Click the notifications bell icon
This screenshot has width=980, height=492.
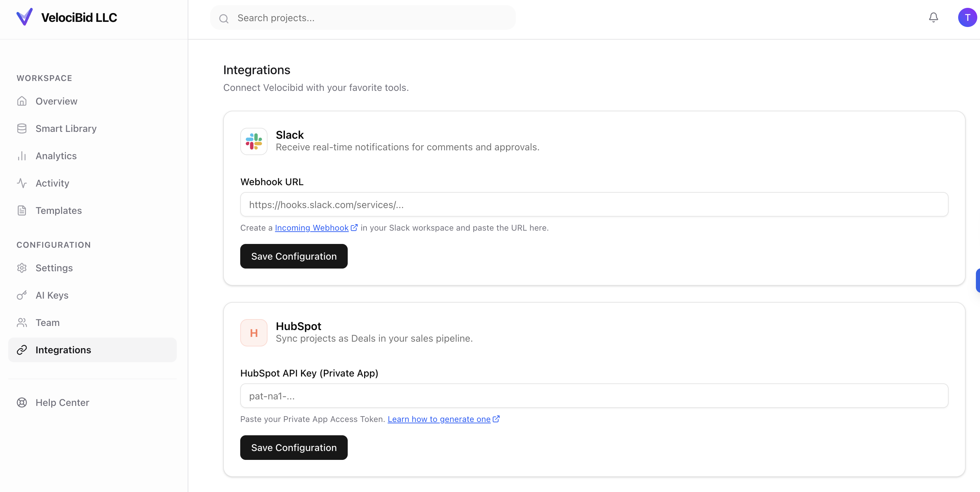point(933,17)
